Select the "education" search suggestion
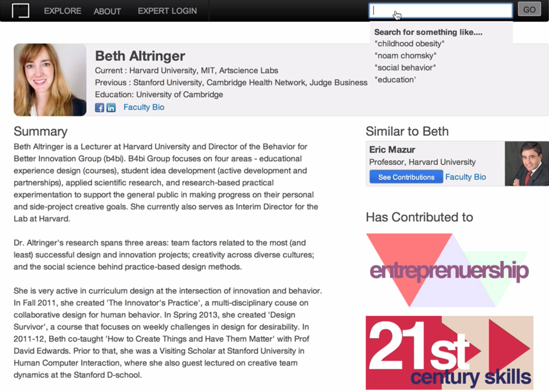The height and width of the screenshot is (392, 549). 395,80
